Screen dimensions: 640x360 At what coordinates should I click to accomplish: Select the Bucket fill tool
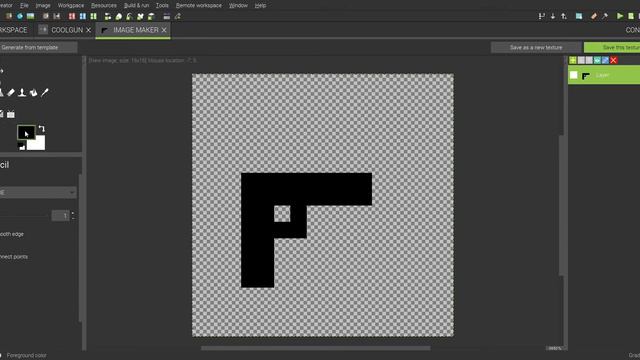(33, 93)
